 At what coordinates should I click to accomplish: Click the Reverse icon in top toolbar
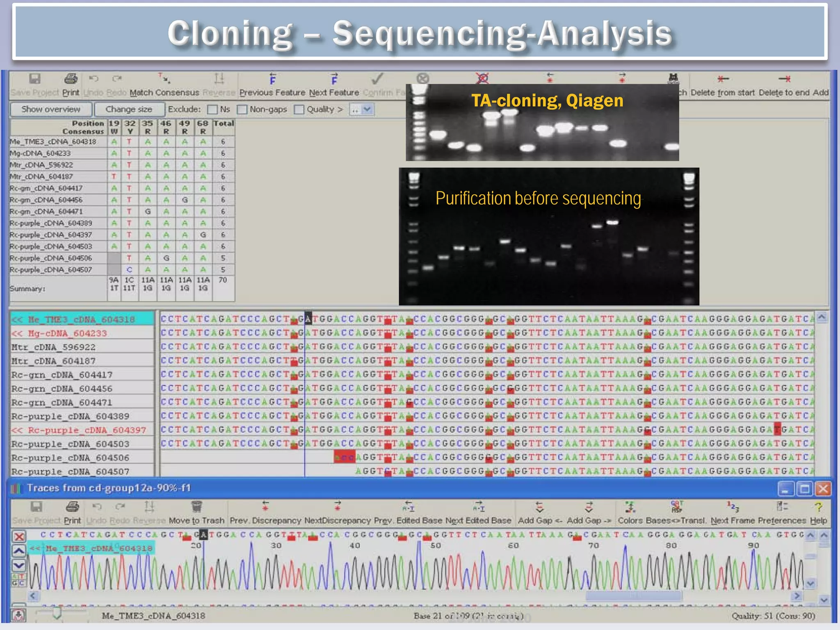point(219,78)
